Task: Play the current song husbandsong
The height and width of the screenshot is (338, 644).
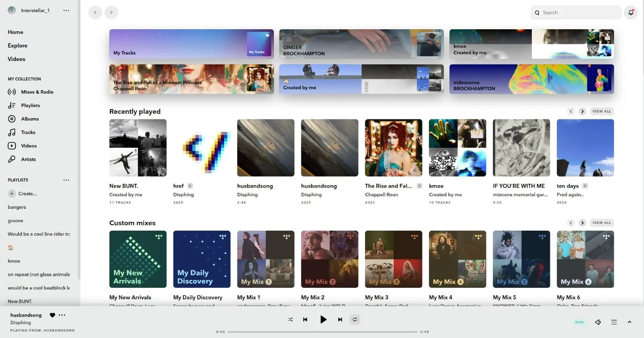Action: point(323,320)
